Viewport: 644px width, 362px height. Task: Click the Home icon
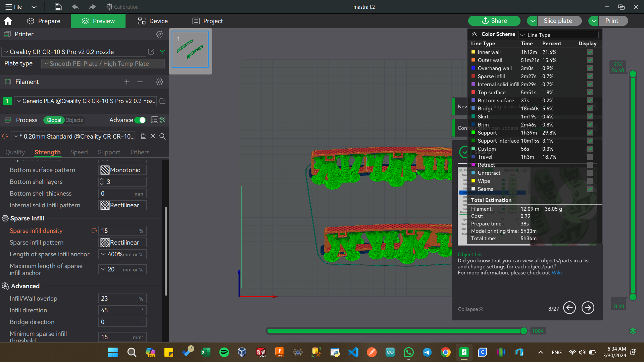tap(8, 21)
